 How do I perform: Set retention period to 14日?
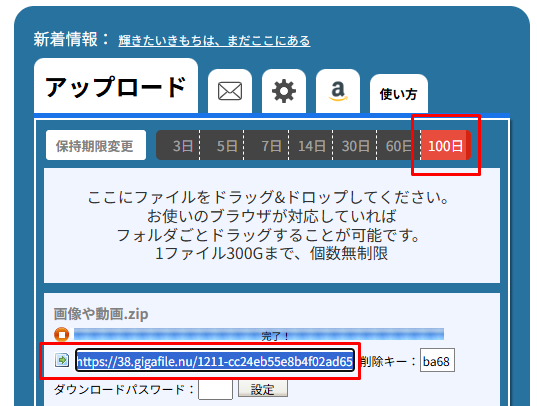310,145
